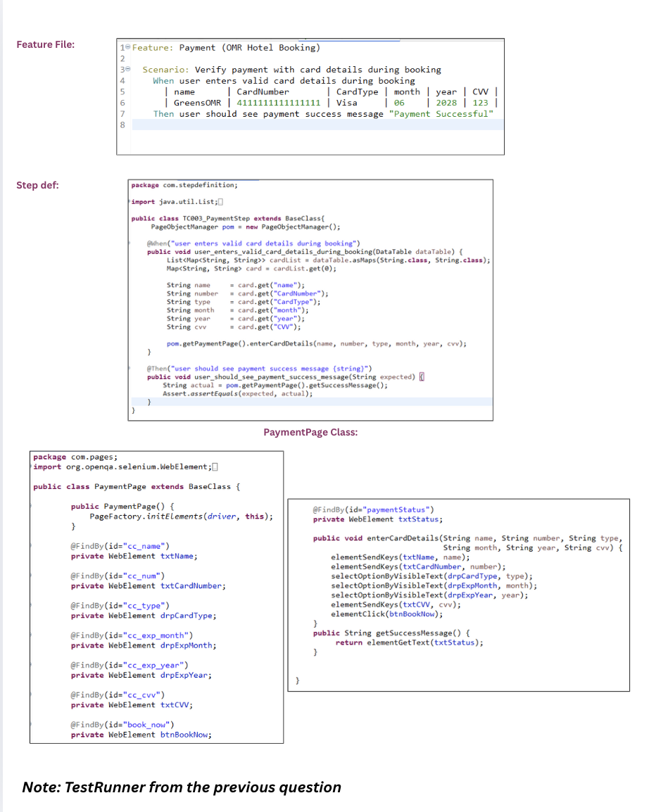Image resolution: width=656 pixels, height=812 pixels.
Task: Click the elementClick(btnBookNow) statement
Action: (386, 614)
